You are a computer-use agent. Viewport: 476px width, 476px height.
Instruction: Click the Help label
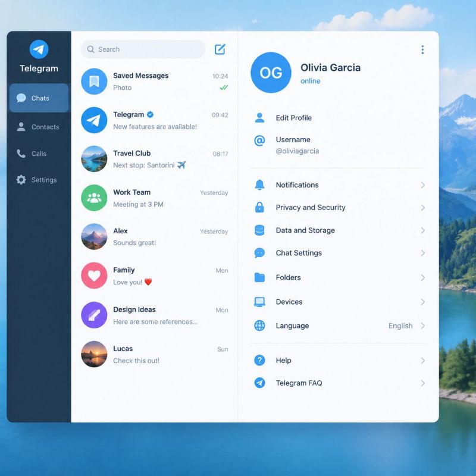pos(284,361)
